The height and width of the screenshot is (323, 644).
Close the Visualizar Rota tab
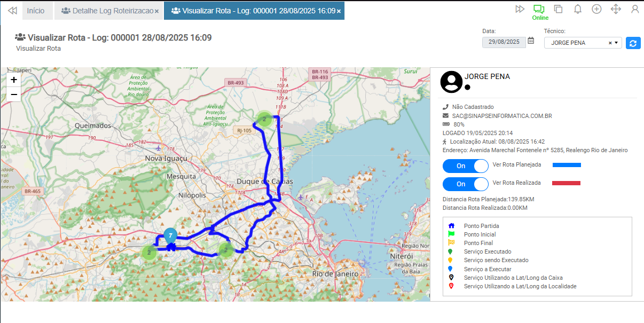pos(339,11)
